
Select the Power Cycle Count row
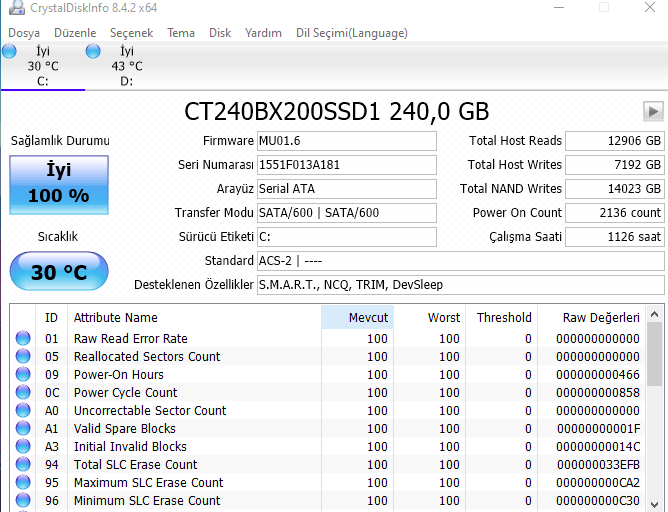coord(327,392)
